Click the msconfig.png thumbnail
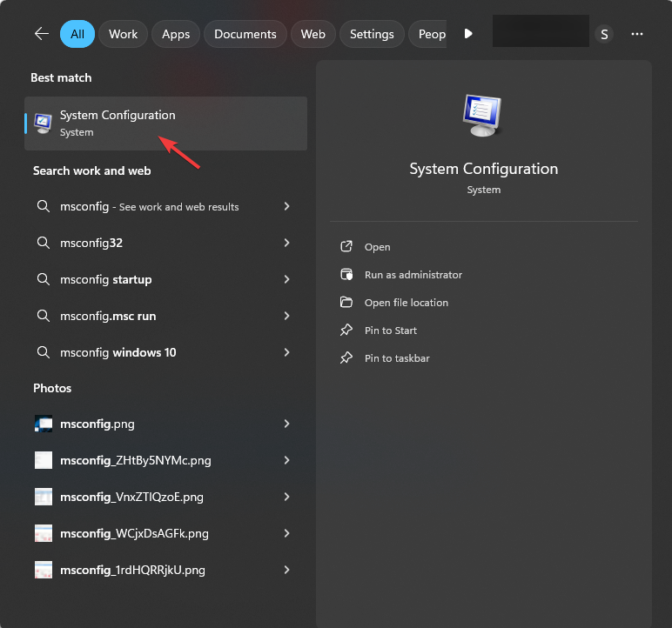This screenshot has width=672, height=628. (x=44, y=424)
